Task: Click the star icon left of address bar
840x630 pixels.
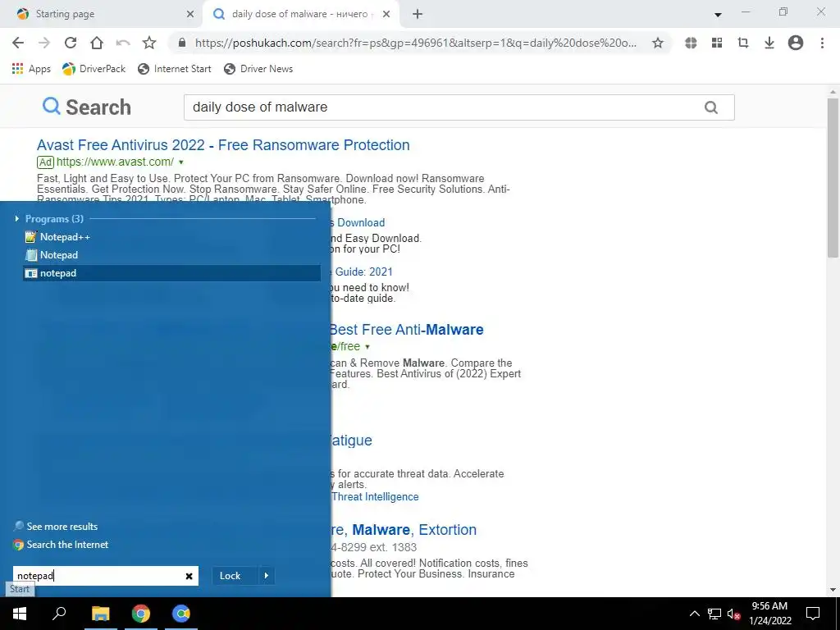Action: pos(149,43)
